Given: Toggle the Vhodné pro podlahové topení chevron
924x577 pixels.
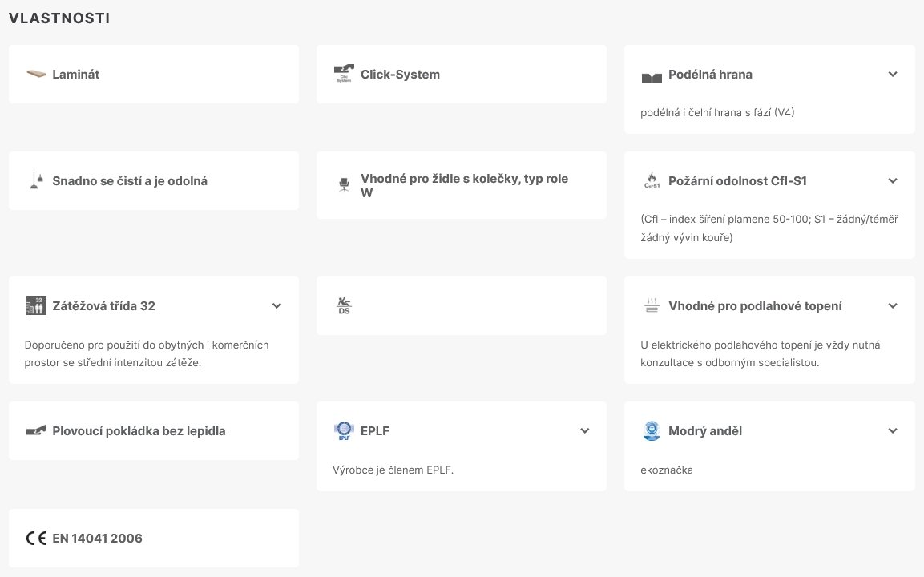Looking at the screenshot, I should point(893,306).
